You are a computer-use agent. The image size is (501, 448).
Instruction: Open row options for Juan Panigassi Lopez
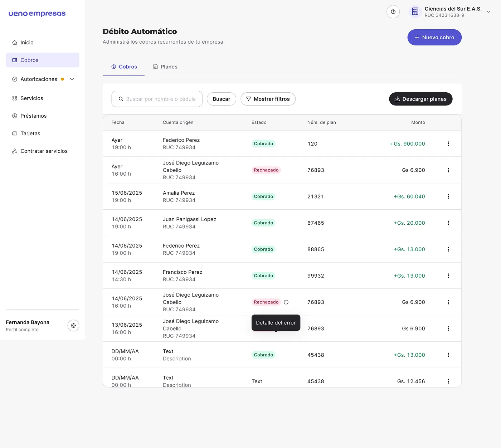(x=448, y=223)
